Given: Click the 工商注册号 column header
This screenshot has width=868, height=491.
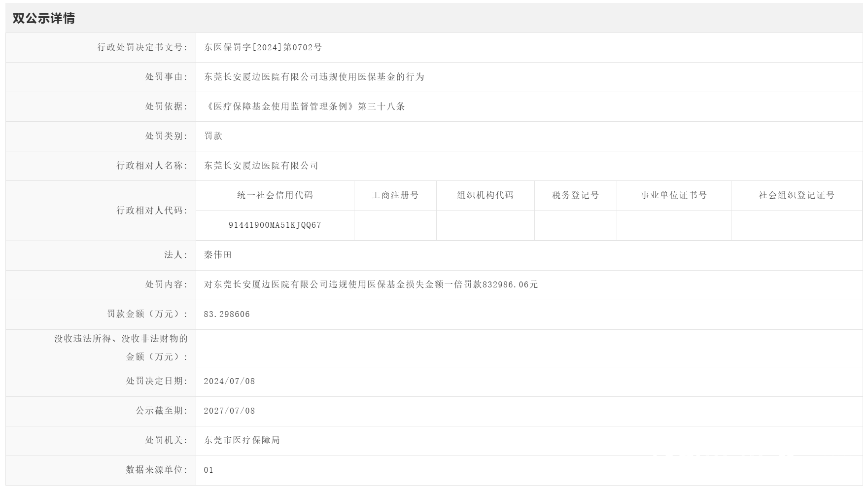Looking at the screenshot, I should (x=395, y=195).
